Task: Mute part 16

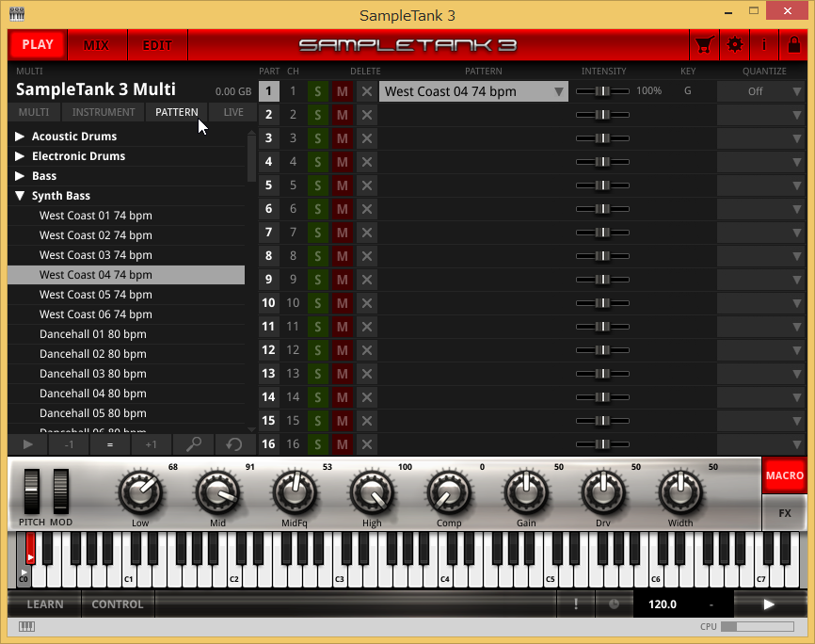Action: tap(342, 444)
